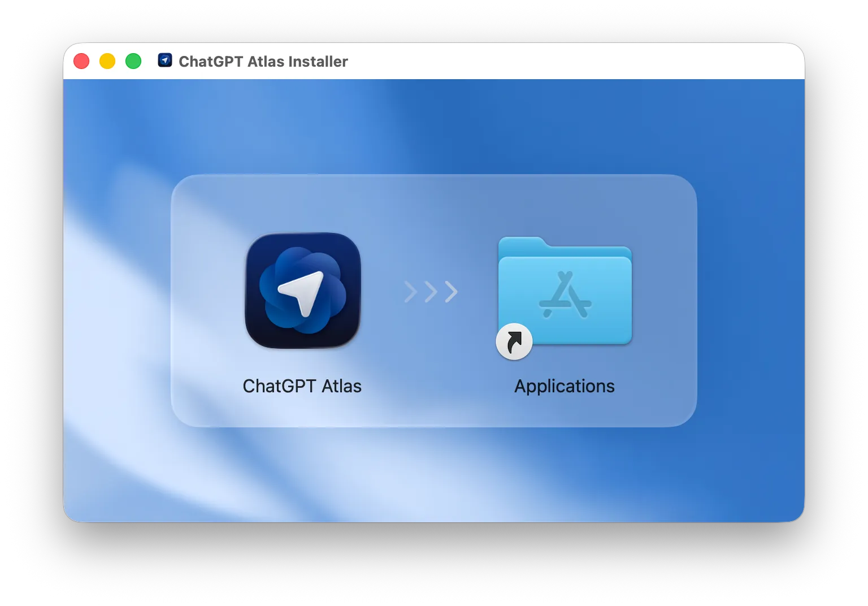The image size is (868, 606).
Task: Click the ChatGPT Atlas Installer window title
Action: coord(263,61)
